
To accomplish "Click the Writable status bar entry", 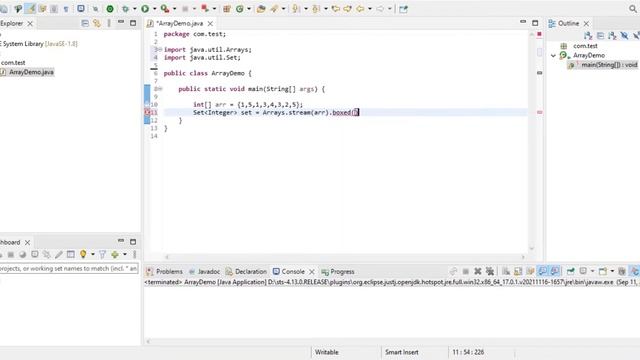I will click(x=327, y=352).
